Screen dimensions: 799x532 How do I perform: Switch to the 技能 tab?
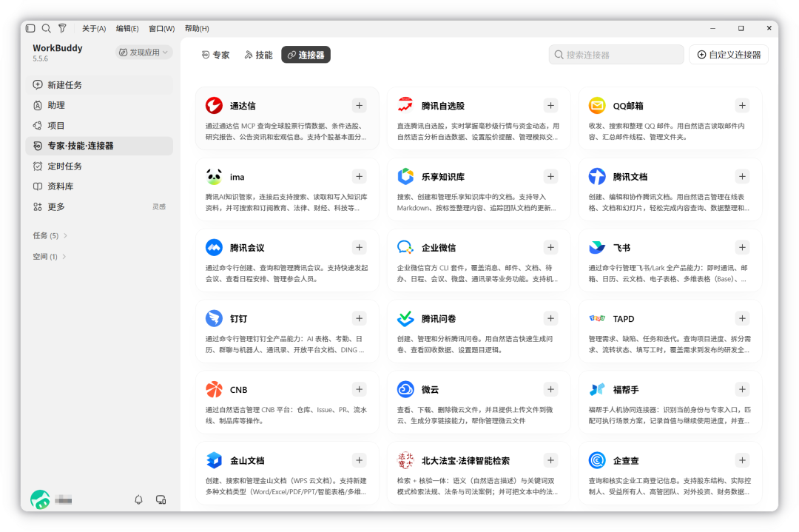259,55
